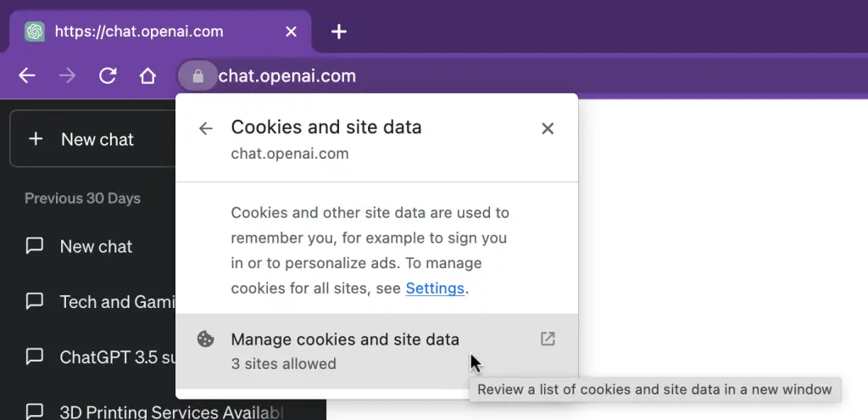Click the lock site info icon
The height and width of the screenshot is (420, 868).
click(198, 76)
